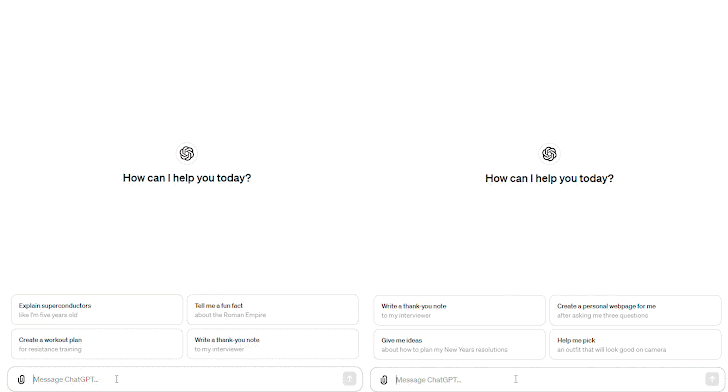This screenshot has width=728, height=392.
Task: Click the right ChatGPT logo icon
Action: coord(549,154)
